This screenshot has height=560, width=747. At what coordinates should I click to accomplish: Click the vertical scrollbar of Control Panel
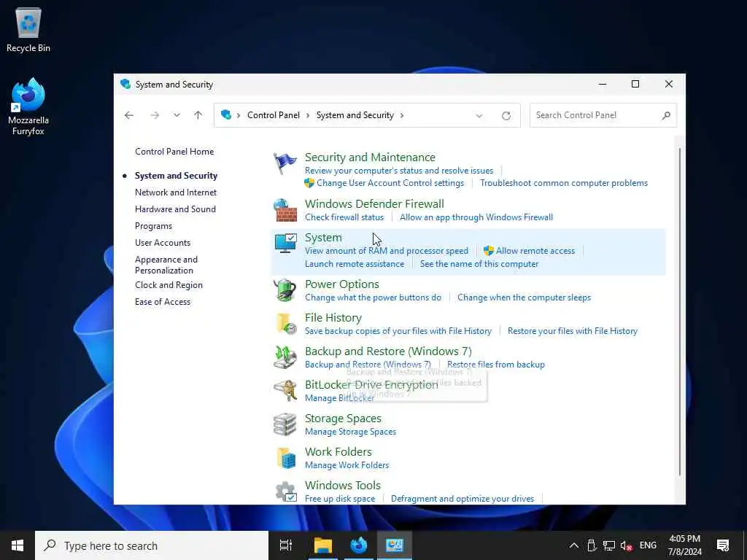click(680, 311)
